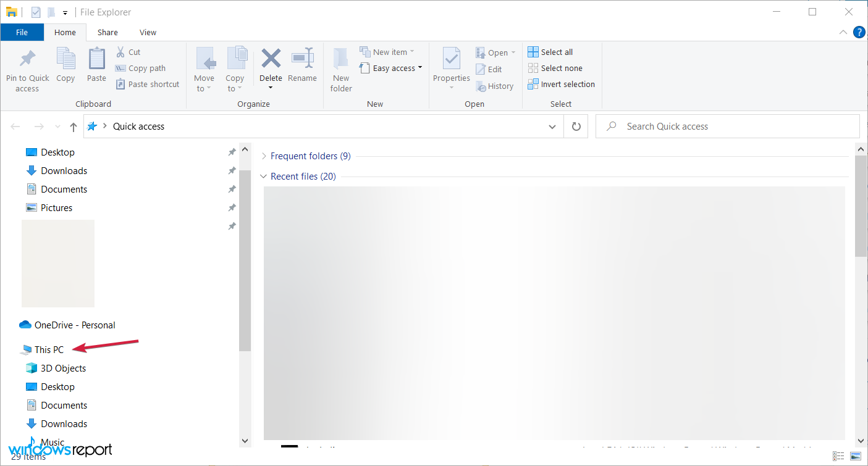Screen dimensions: 868x466
Task: Refresh the Quick access view
Action: [x=576, y=127]
